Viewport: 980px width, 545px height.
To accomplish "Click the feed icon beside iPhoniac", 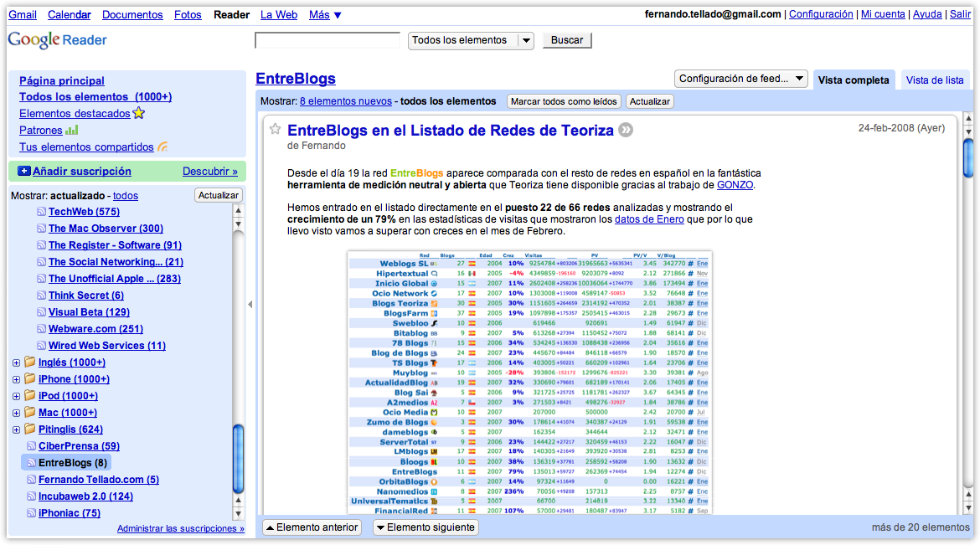I will click(x=31, y=513).
